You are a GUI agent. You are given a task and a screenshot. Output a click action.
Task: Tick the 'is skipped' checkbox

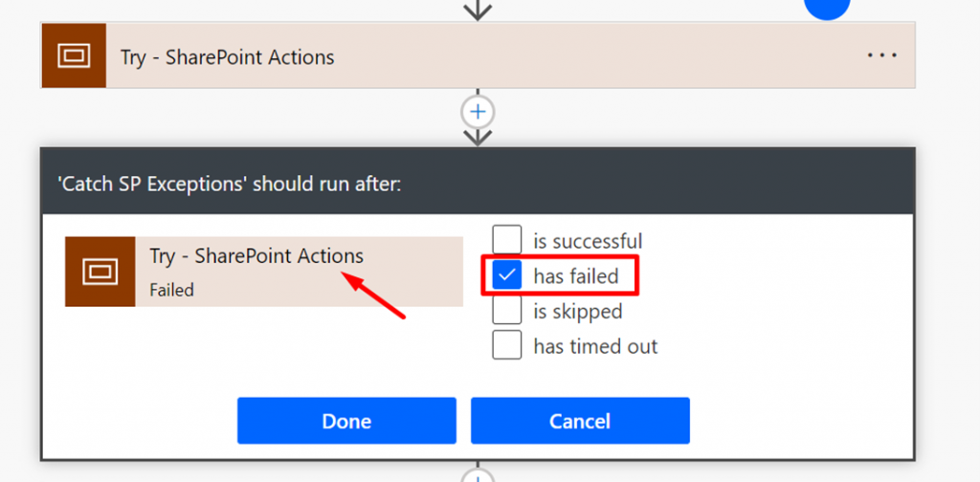click(x=507, y=311)
